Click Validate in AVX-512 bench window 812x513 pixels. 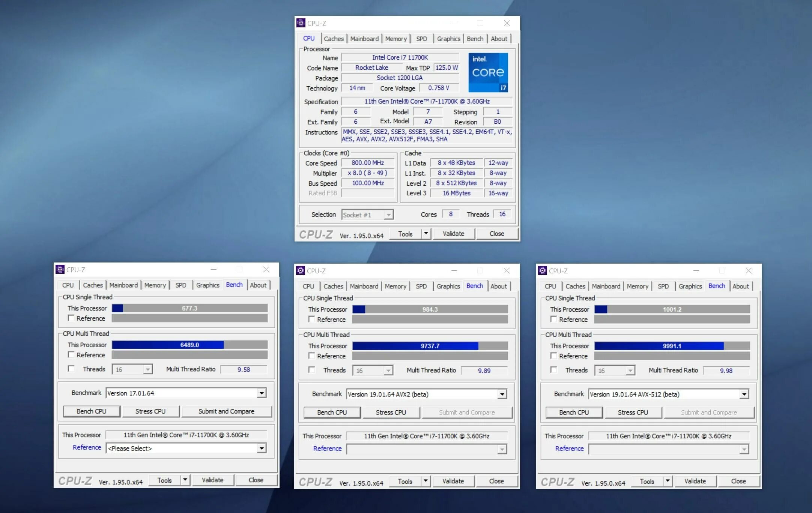(x=695, y=481)
